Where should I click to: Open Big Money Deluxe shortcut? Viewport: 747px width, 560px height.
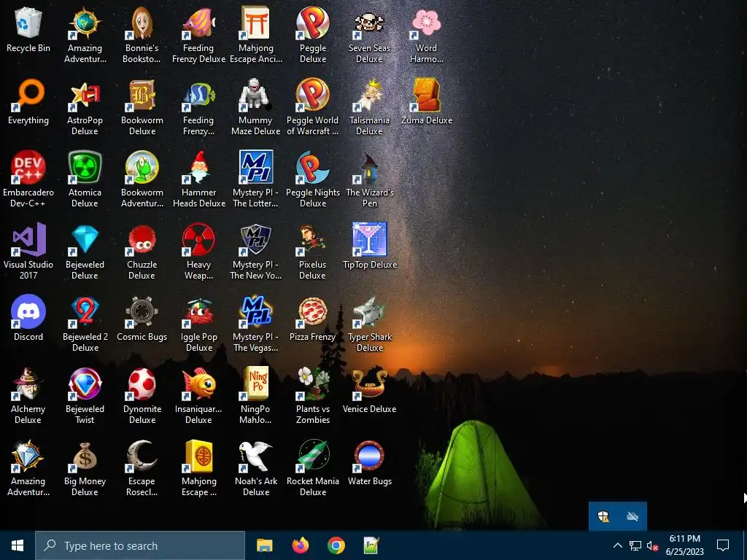click(x=85, y=456)
